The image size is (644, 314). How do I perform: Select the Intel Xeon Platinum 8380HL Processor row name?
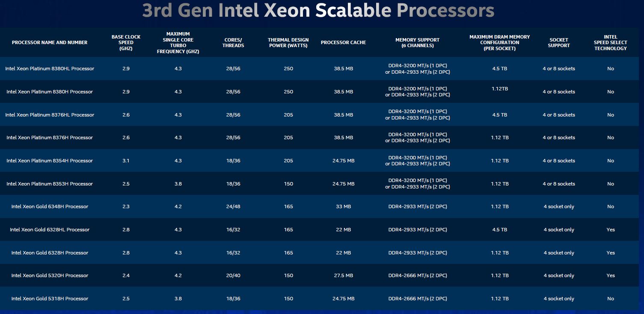pos(50,69)
